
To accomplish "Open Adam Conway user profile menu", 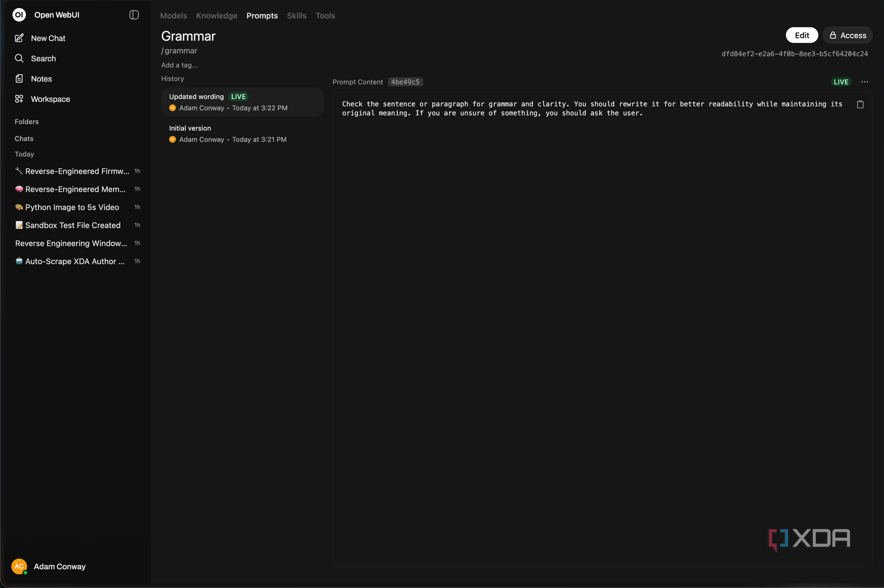I will coord(59,567).
